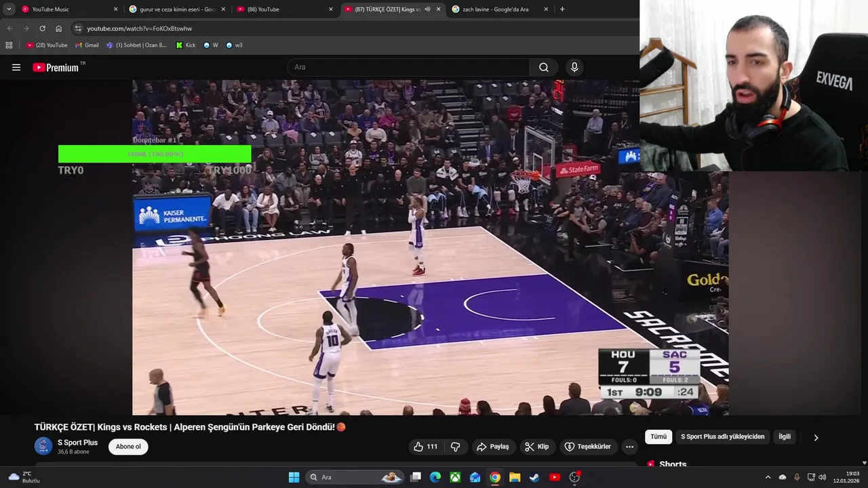Image resolution: width=868 pixels, height=488 pixels.
Task: Open the Outlook mail app in taskbar
Action: coord(475,477)
